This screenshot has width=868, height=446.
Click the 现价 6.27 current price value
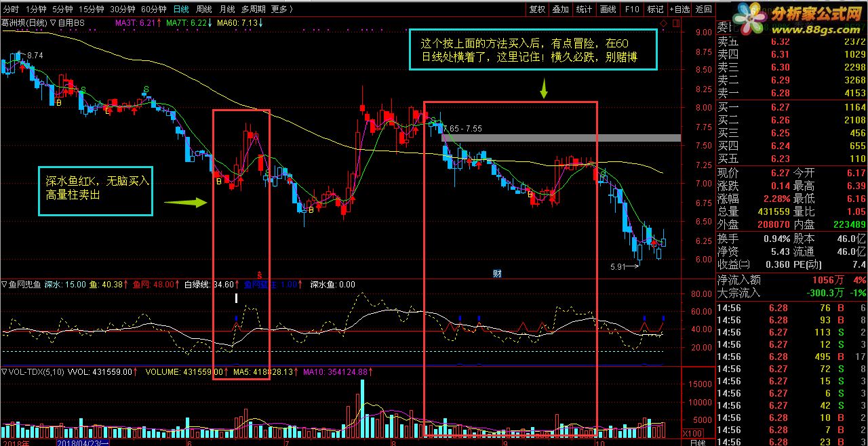pyautogui.click(x=781, y=173)
